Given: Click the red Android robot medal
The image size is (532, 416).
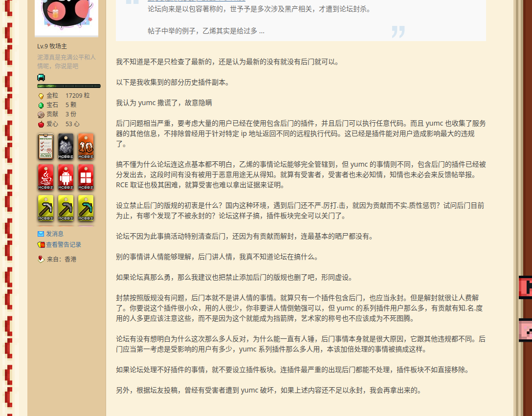Looking at the screenshot, I should click(x=66, y=177).
